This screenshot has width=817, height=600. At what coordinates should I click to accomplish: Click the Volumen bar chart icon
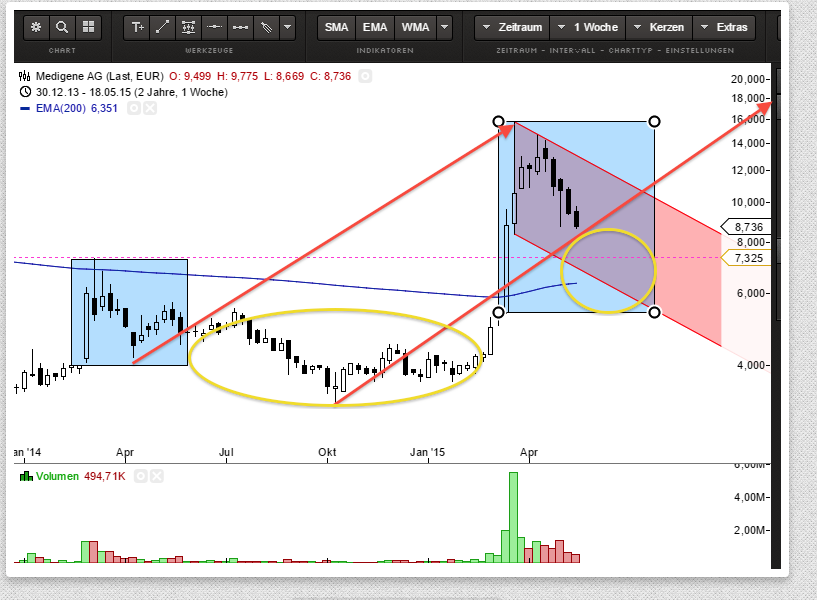26,476
